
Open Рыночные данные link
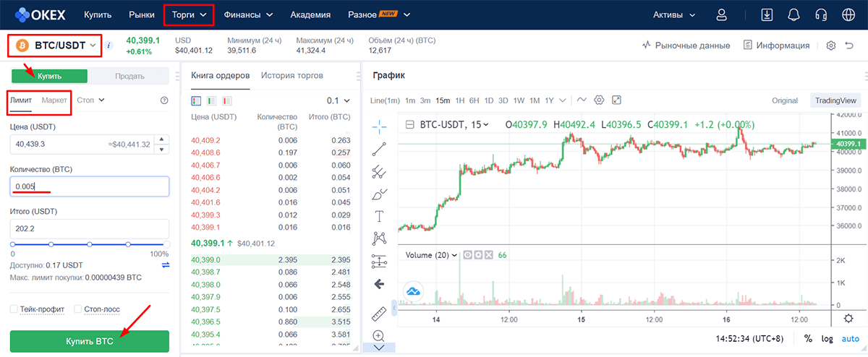(686, 45)
